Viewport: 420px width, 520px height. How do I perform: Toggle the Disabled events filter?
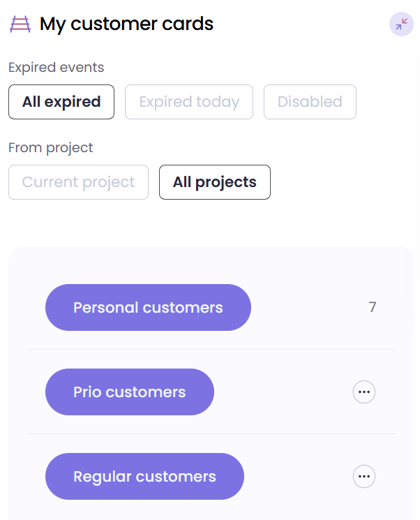click(x=310, y=102)
